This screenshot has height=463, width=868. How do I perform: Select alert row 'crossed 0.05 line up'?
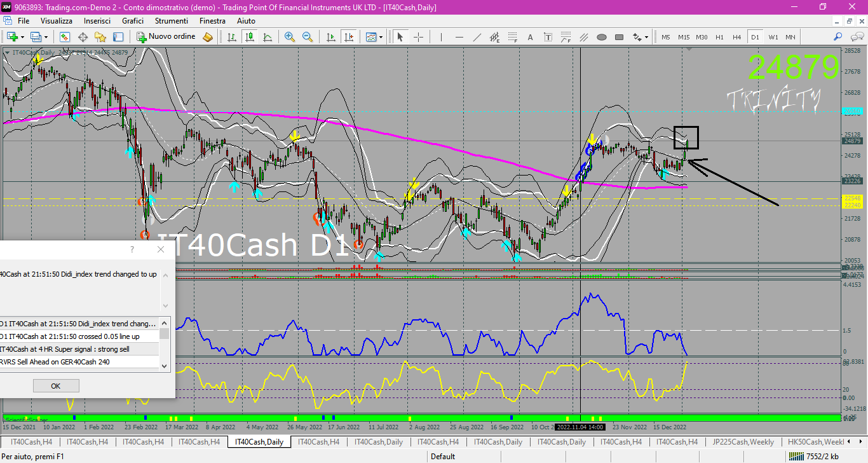pyautogui.click(x=79, y=336)
